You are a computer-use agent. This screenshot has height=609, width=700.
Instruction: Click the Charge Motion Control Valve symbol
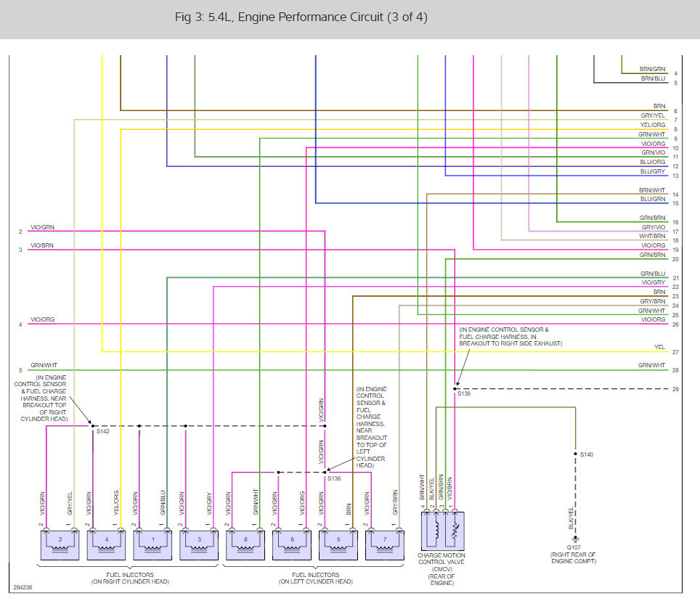(443, 531)
